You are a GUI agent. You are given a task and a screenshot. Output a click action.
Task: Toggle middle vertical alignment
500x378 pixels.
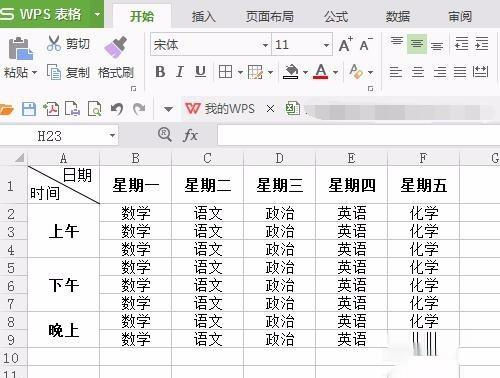coord(417,44)
